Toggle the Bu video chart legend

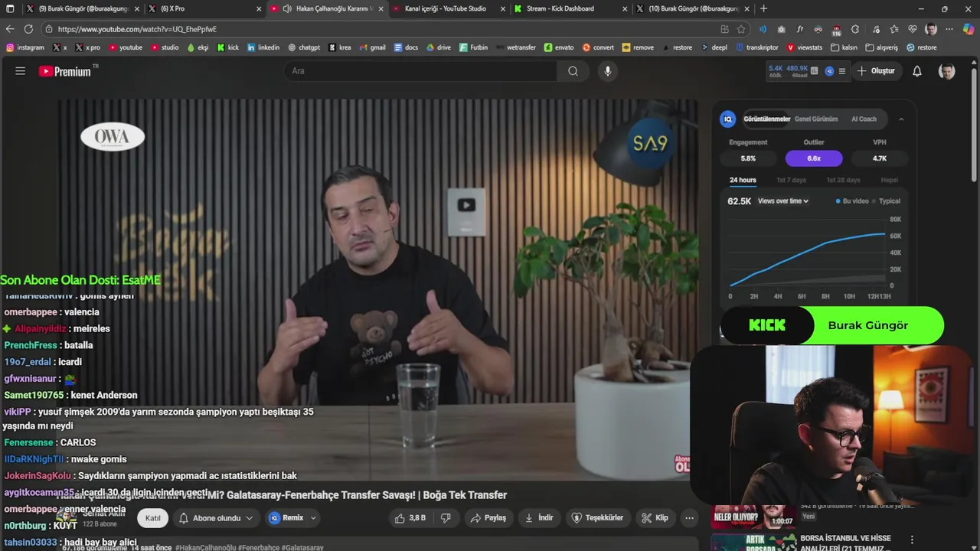852,201
